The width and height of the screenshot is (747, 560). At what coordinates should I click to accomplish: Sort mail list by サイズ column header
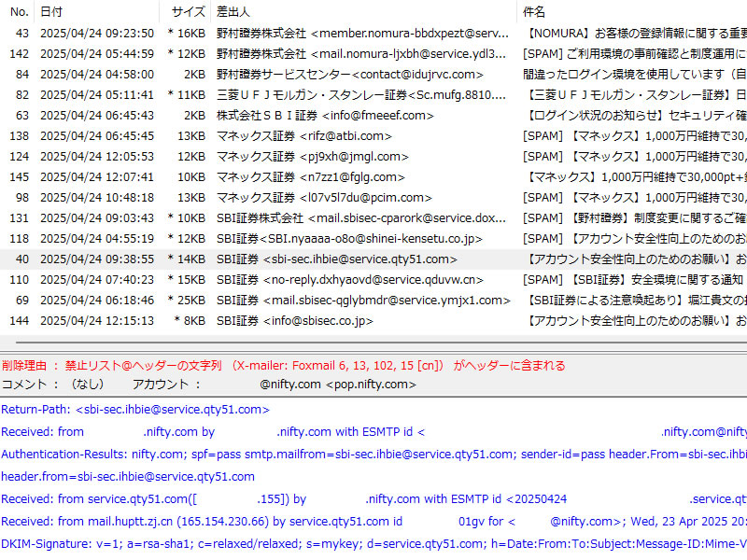[185, 11]
